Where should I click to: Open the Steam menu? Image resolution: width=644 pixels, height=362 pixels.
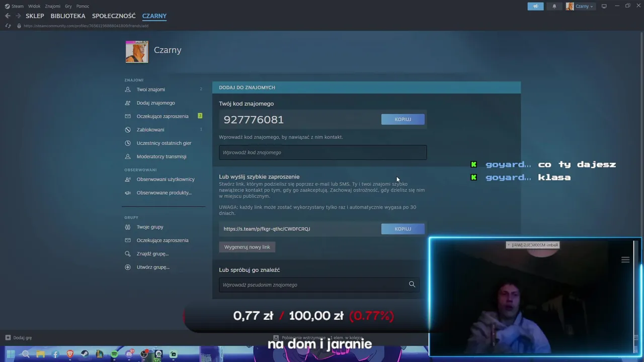[14, 6]
